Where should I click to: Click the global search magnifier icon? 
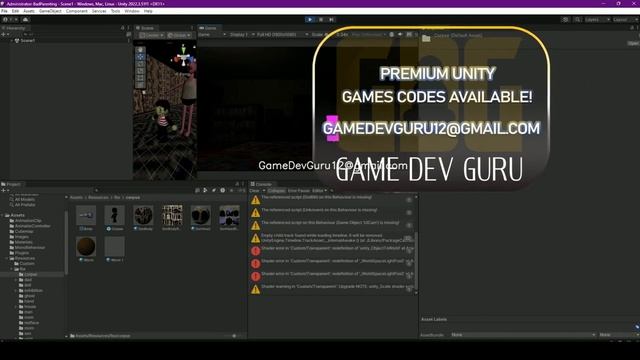578,19
